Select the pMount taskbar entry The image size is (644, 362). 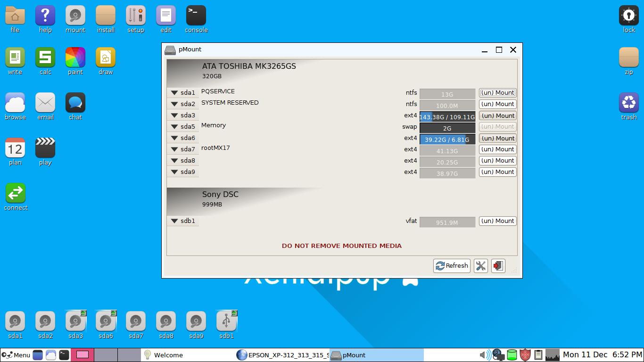coord(376,355)
